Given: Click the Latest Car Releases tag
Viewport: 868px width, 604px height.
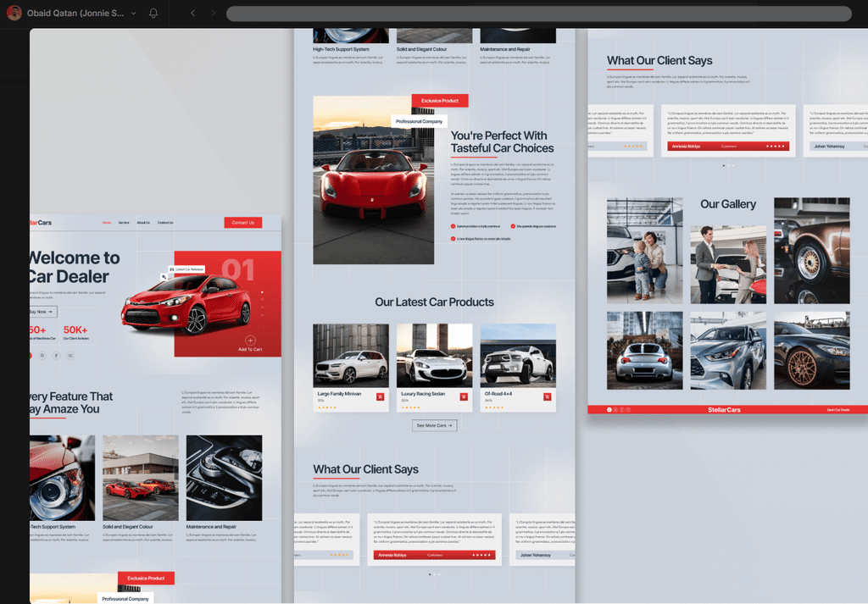Looking at the screenshot, I should [186, 269].
